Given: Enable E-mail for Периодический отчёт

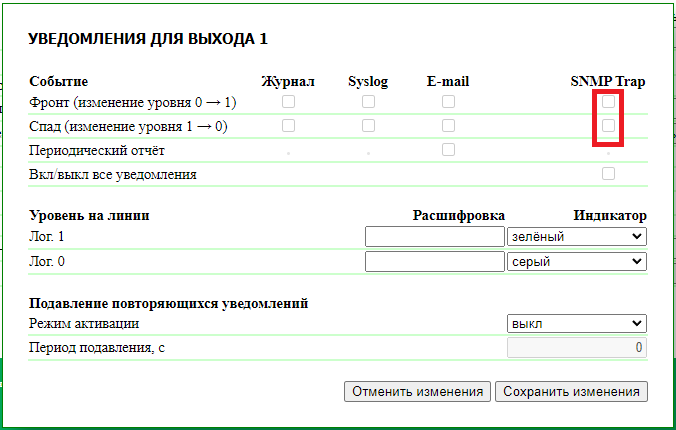Looking at the screenshot, I should coord(448,150).
